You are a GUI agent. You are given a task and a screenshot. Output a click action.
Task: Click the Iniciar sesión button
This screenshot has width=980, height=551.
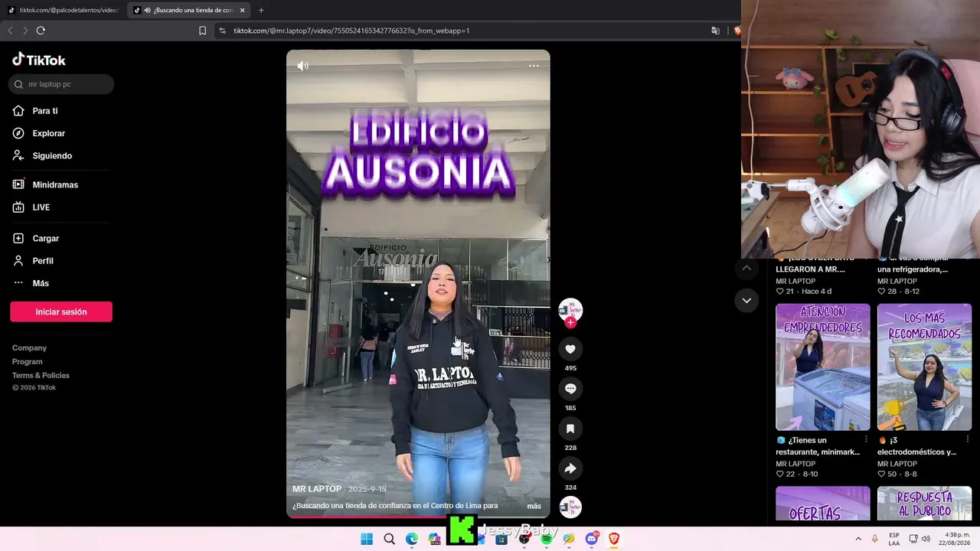click(x=61, y=311)
